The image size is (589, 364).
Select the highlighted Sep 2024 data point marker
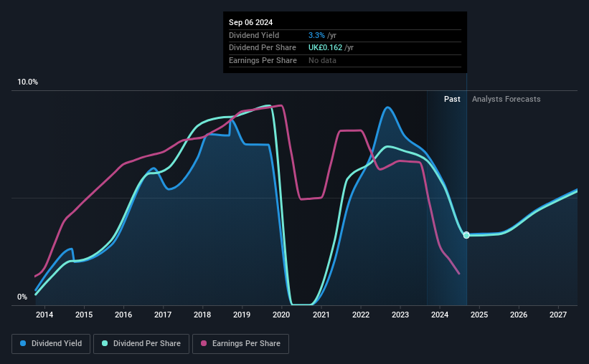coord(466,235)
